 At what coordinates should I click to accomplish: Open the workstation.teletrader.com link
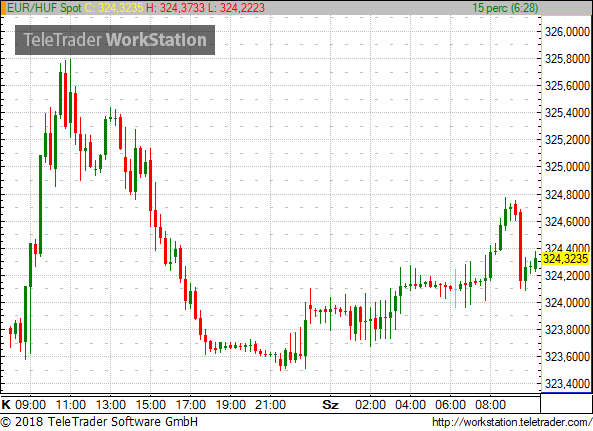[512, 422]
